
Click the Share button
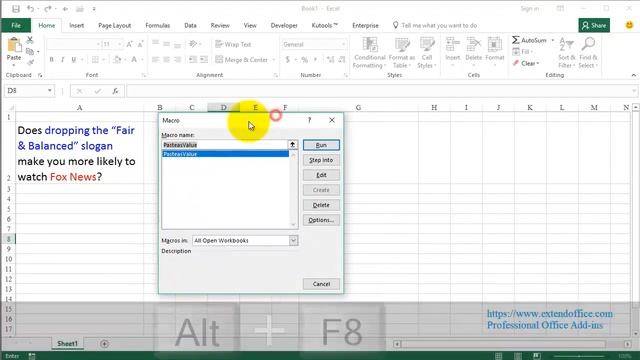[594, 25]
